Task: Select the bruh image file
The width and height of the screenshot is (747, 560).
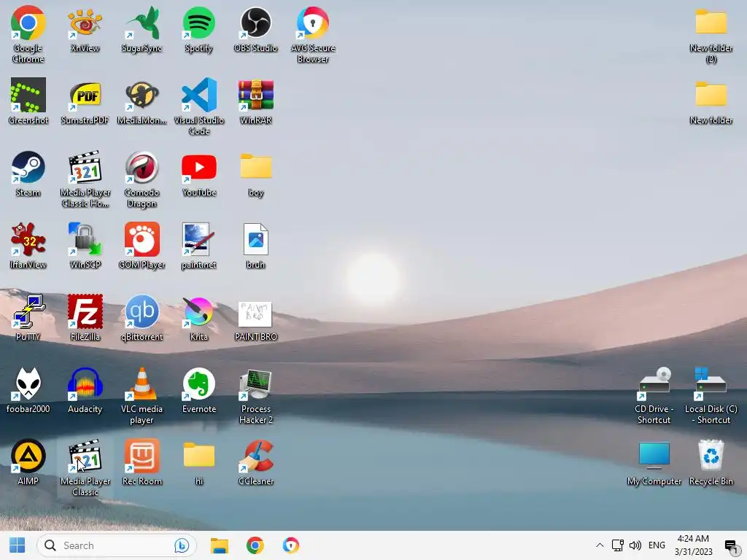Action: [x=256, y=239]
